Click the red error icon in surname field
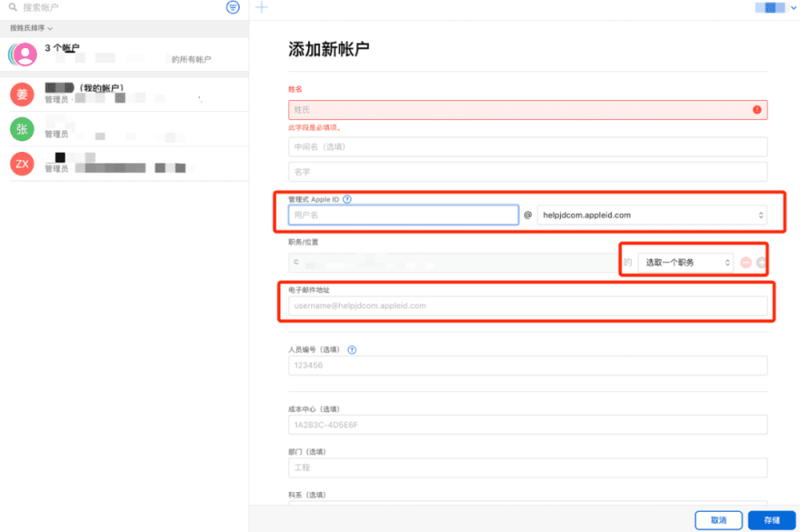This screenshot has width=800, height=532. (757, 110)
